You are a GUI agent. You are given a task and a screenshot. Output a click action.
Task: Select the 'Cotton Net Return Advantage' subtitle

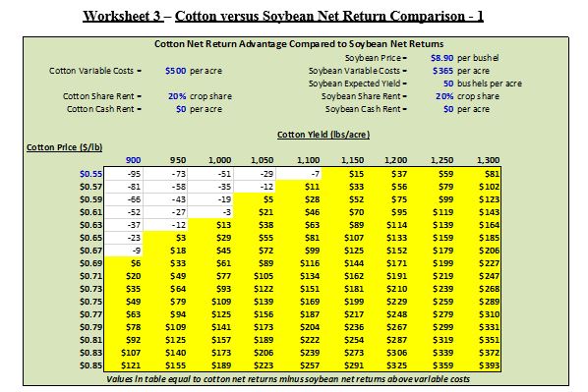click(299, 44)
